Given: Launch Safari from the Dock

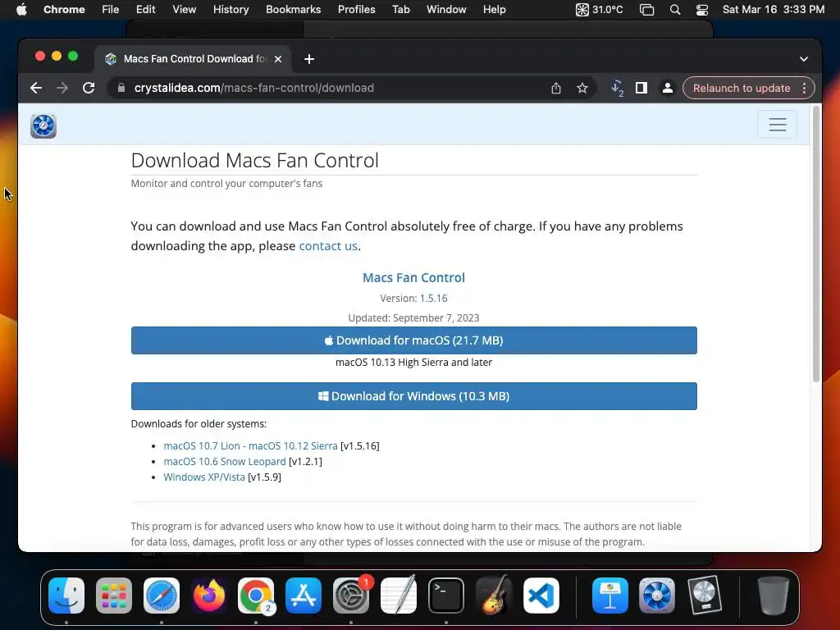Looking at the screenshot, I should point(162,596).
